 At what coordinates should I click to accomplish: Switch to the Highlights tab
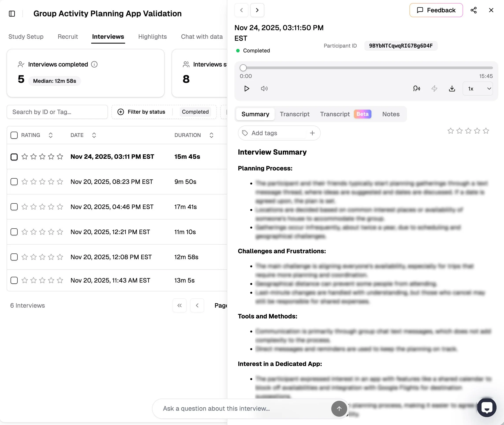(152, 37)
